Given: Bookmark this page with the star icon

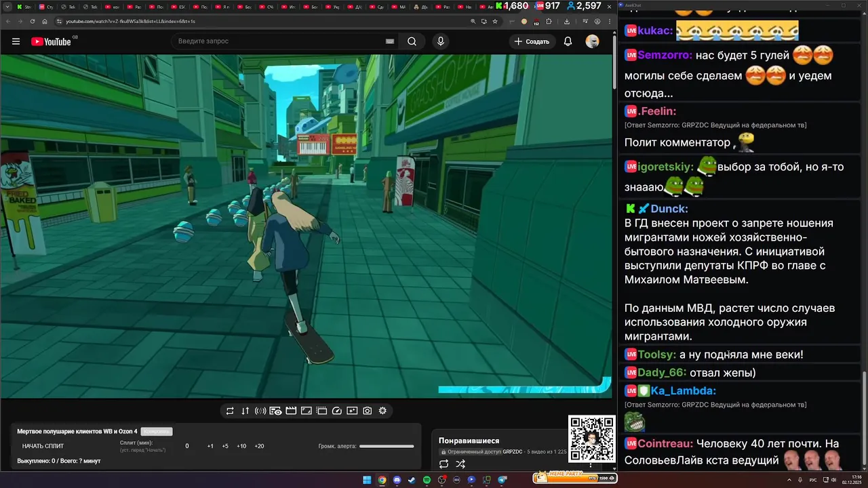Looking at the screenshot, I should [496, 21].
